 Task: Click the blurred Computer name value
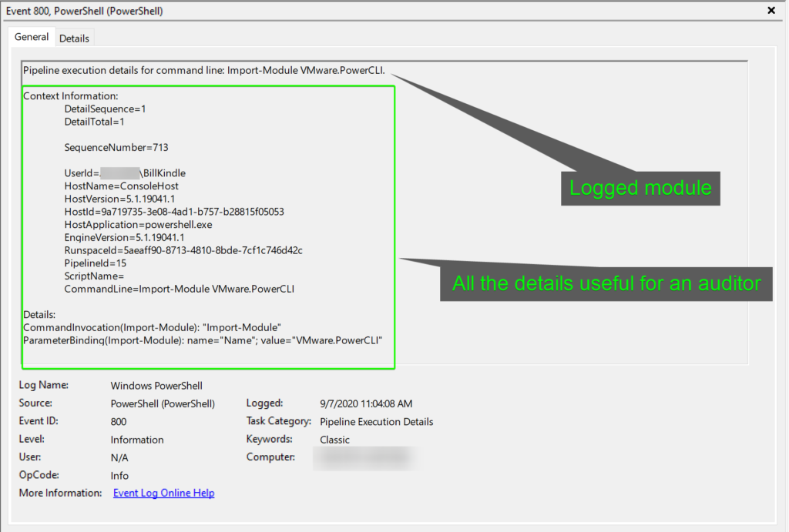coord(365,457)
